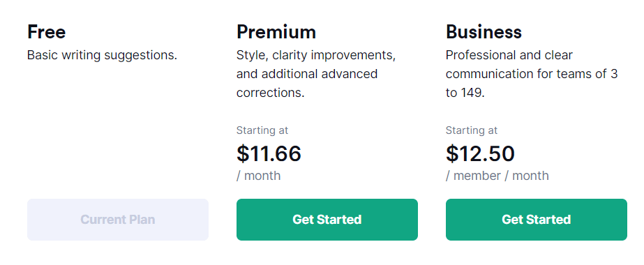Image resolution: width=644 pixels, height=265 pixels.
Task: Click Get Started under Business plan
Action: pos(537,220)
